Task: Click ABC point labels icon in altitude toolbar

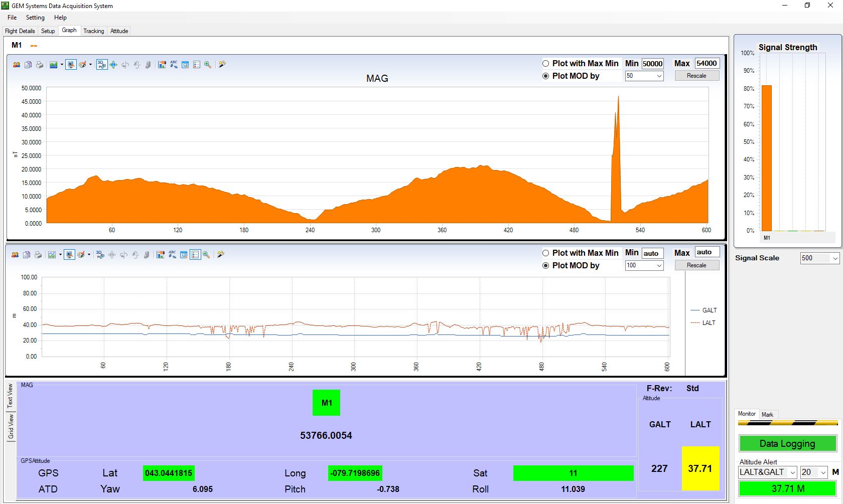Action: click(x=172, y=255)
